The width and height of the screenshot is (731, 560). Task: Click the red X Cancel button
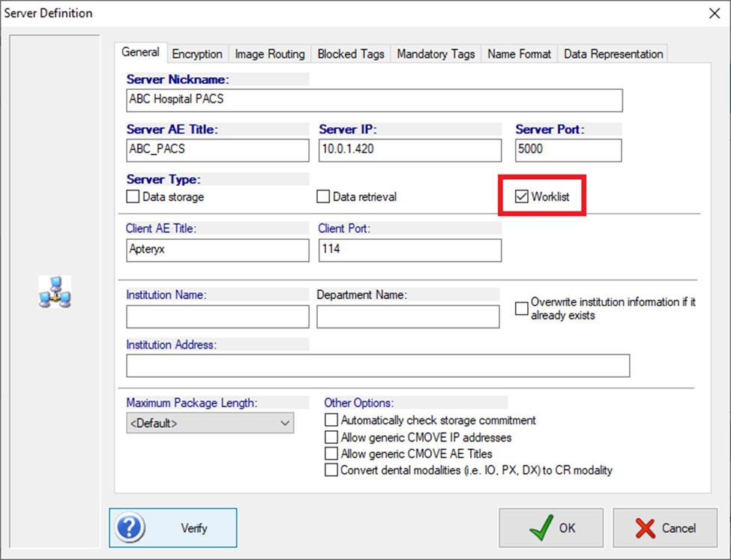tap(665, 528)
